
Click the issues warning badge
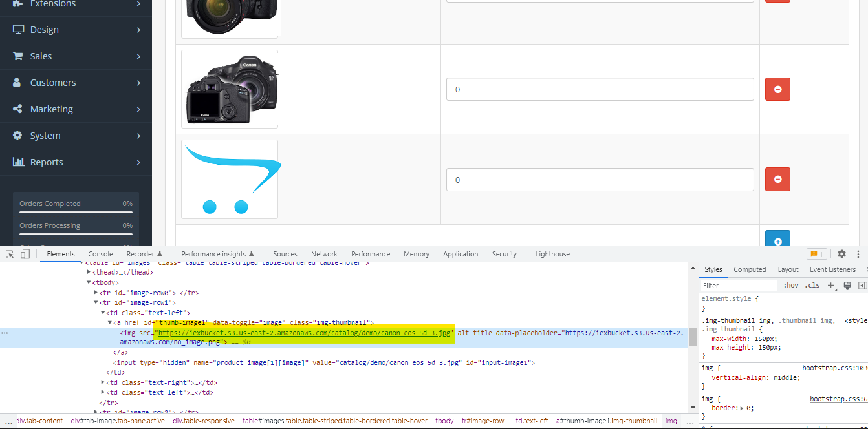[816, 254]
